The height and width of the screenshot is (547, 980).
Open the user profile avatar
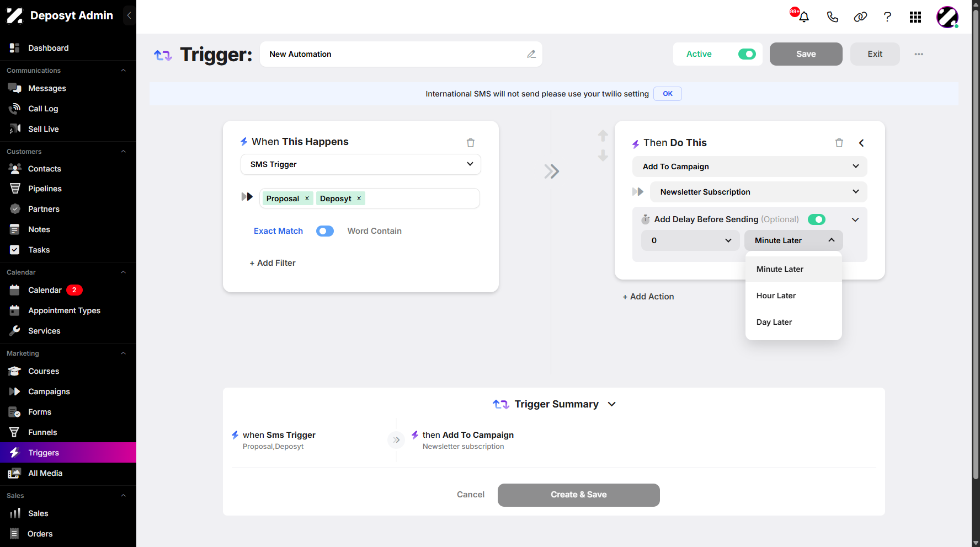point(947,17)
